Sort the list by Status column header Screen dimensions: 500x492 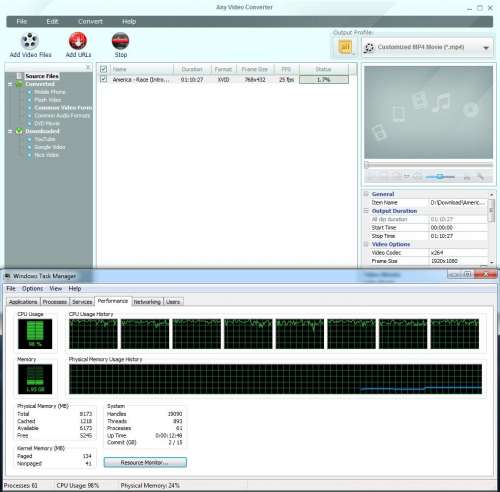pyautogui.click(x=323, y=69)
